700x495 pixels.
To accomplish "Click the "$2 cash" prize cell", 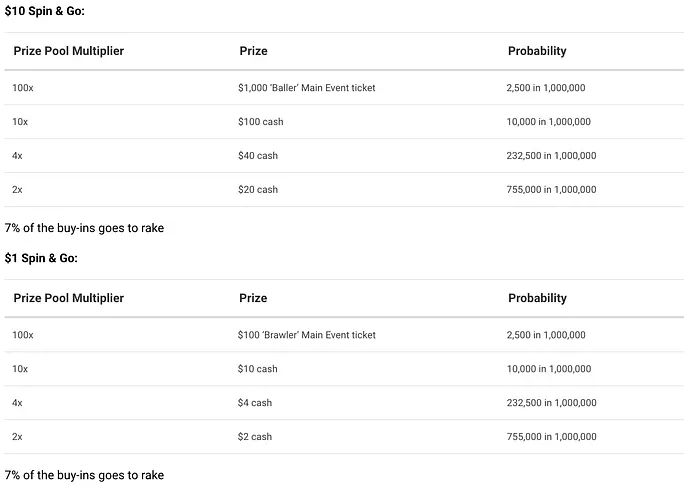I will 255,437.
